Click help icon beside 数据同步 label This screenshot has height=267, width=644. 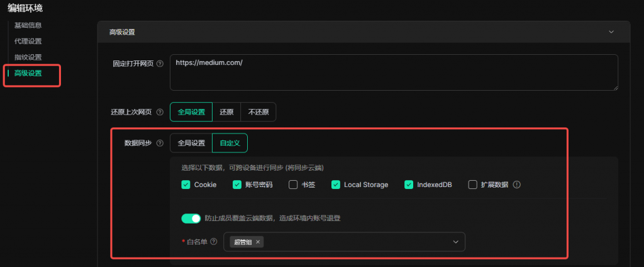tap(159, 144)
